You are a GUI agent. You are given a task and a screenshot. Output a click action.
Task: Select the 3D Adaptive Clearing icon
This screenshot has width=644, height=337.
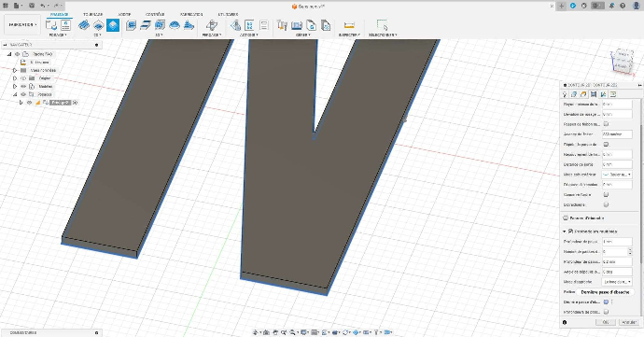pyautogui.click(x=131, y=25)
